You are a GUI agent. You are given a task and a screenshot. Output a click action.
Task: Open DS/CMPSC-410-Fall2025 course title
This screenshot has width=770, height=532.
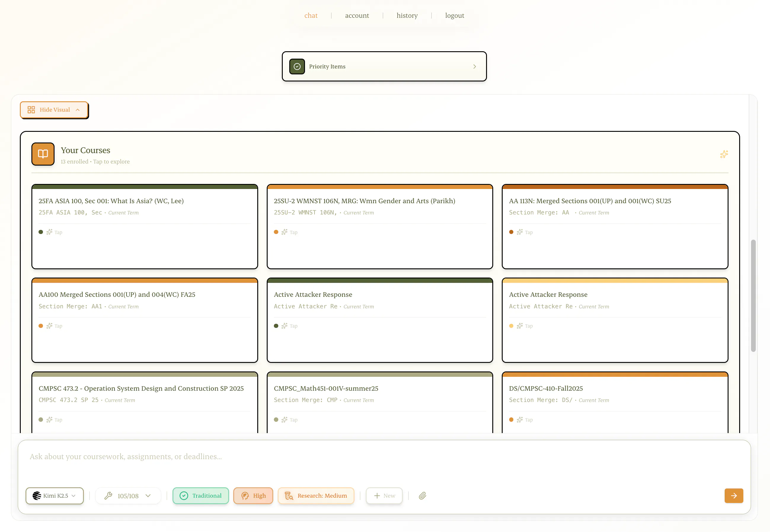[546, 388]
